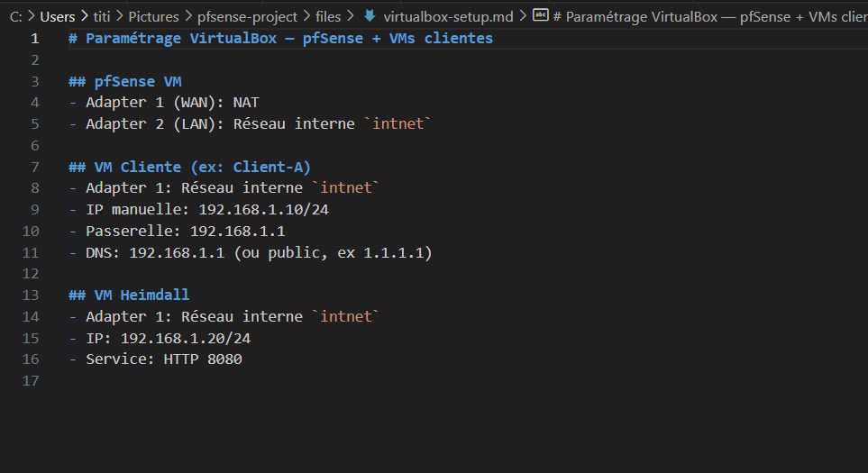Open the pfsense-project breadcrumb folder
Viewport: 868px width, 473px height.
[247, 16]
